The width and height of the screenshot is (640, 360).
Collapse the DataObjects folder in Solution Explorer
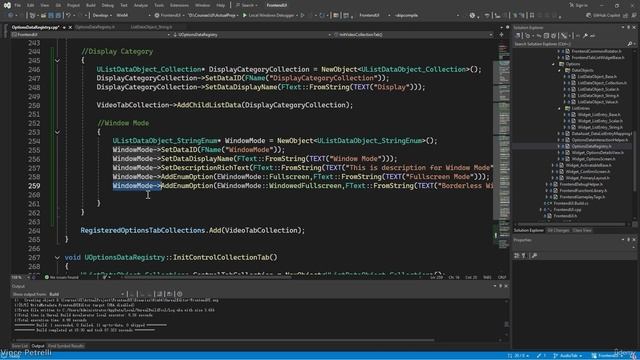coord(560,71)
